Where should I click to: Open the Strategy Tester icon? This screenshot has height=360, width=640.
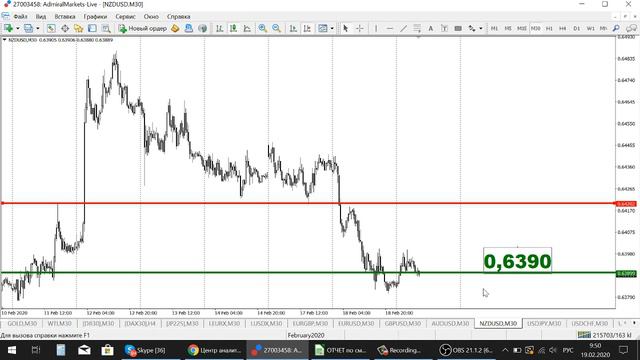tap(106, 28)
